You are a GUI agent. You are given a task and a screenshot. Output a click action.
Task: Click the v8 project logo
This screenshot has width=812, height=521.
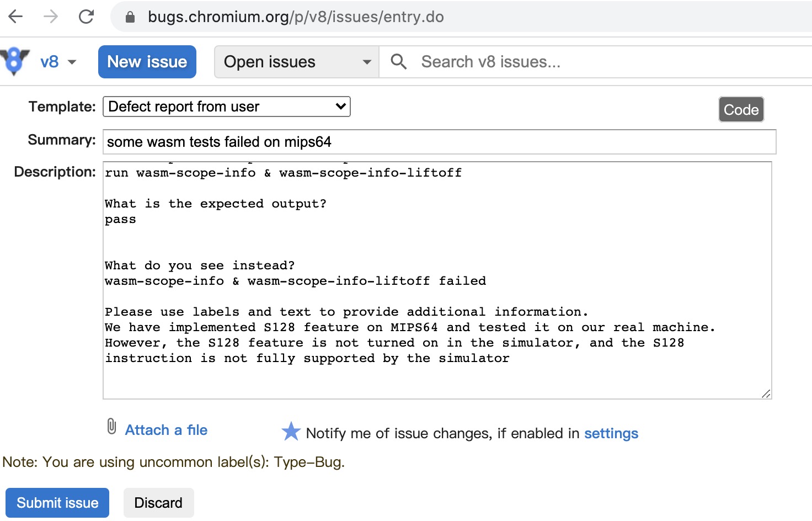15,61
